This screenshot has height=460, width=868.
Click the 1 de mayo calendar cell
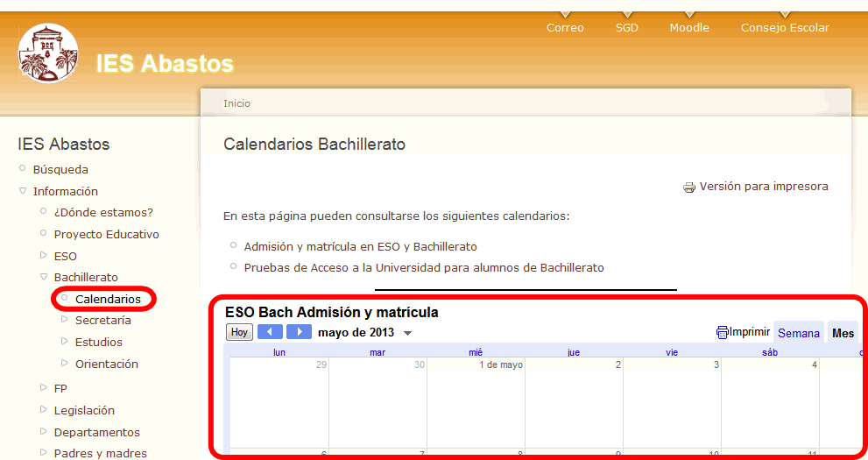[476, 403]
